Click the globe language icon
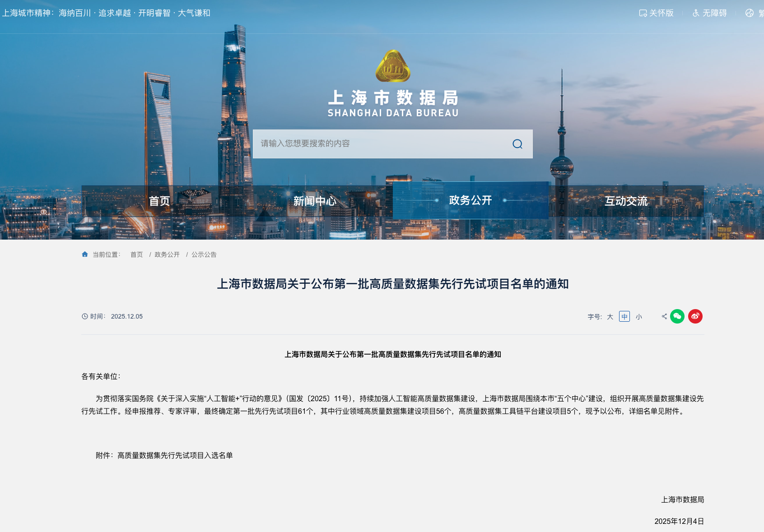The height and width of the screenshot is (532, 764). 750,13
